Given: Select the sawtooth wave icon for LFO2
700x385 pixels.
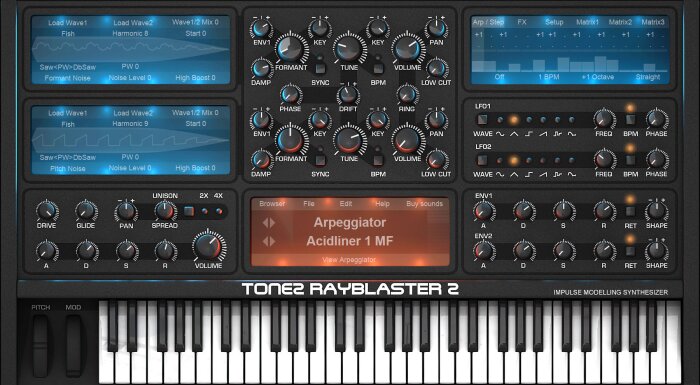Looking at the screenshot, I should [543, 174].
